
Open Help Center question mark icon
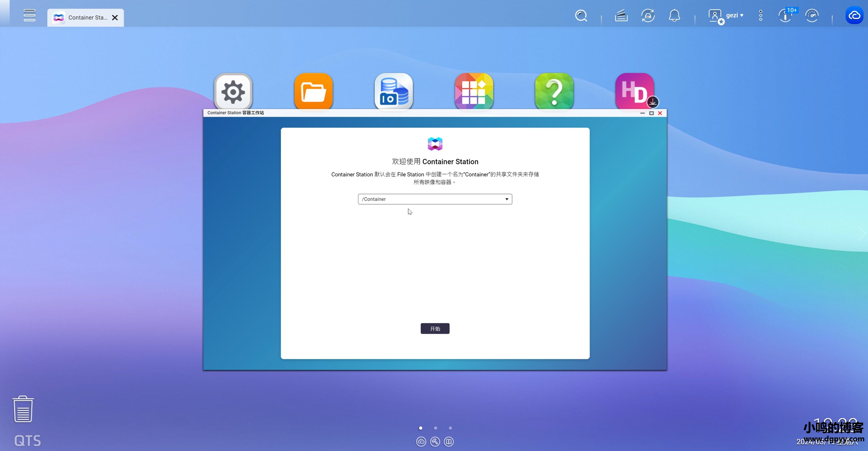(x=554, y=91)
